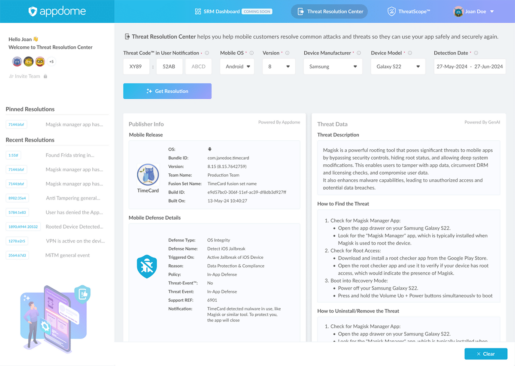Open recent resolution User has denied the App

pyautogui.click(x=57, y=212)
